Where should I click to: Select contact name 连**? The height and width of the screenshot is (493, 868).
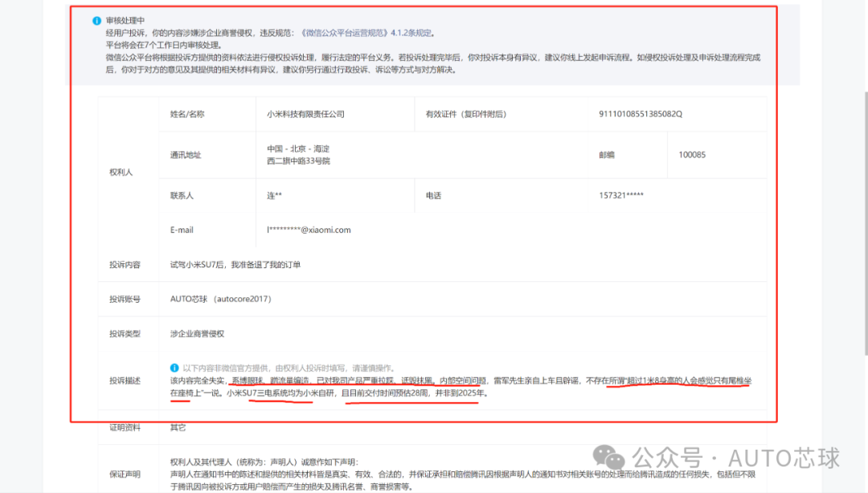(x=274, y=196)
